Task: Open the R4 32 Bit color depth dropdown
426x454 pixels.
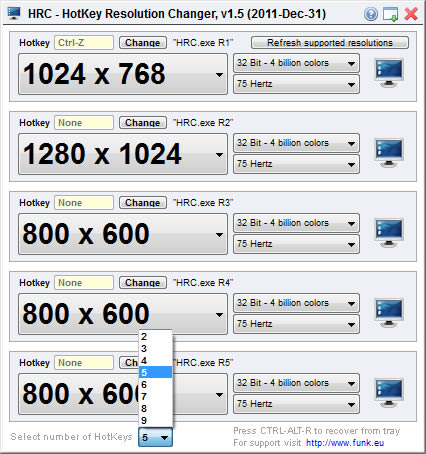Action: coord(296,303)
